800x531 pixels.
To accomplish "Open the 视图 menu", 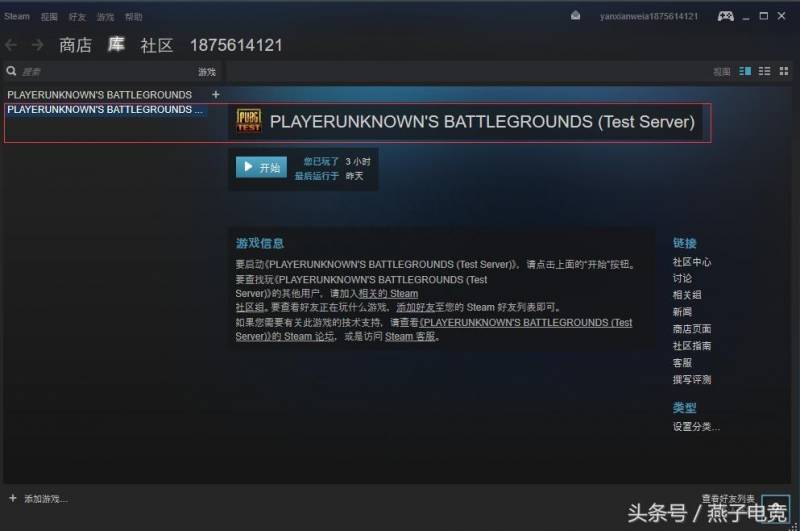I will click(x=49, y=17).
